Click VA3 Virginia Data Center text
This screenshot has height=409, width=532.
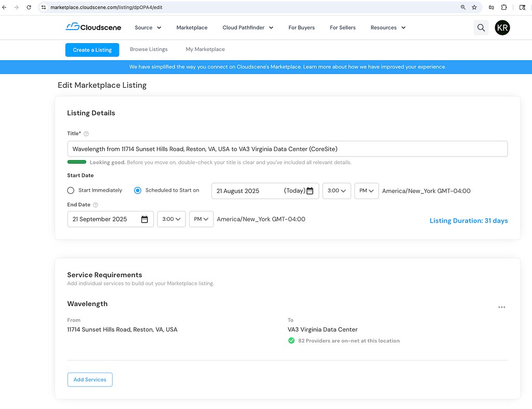point(322,329)
